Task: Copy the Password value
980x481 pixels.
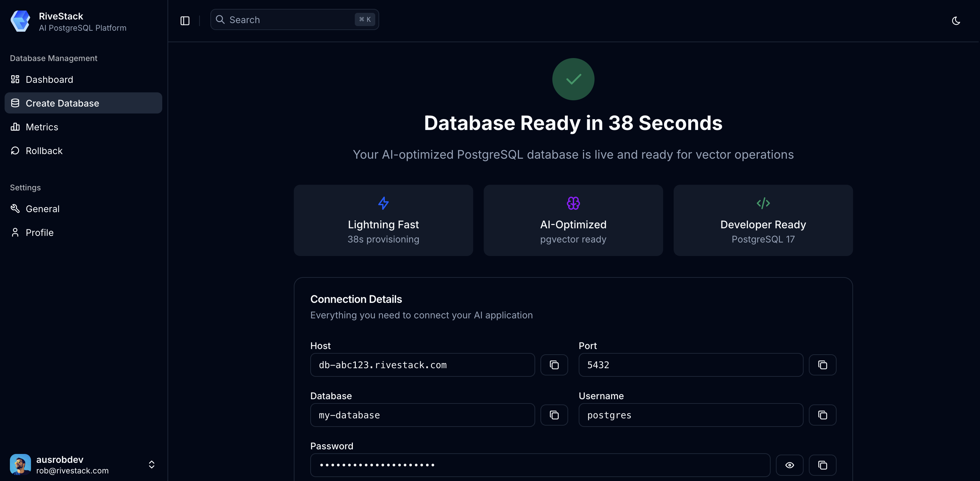Action: [822, 465]
